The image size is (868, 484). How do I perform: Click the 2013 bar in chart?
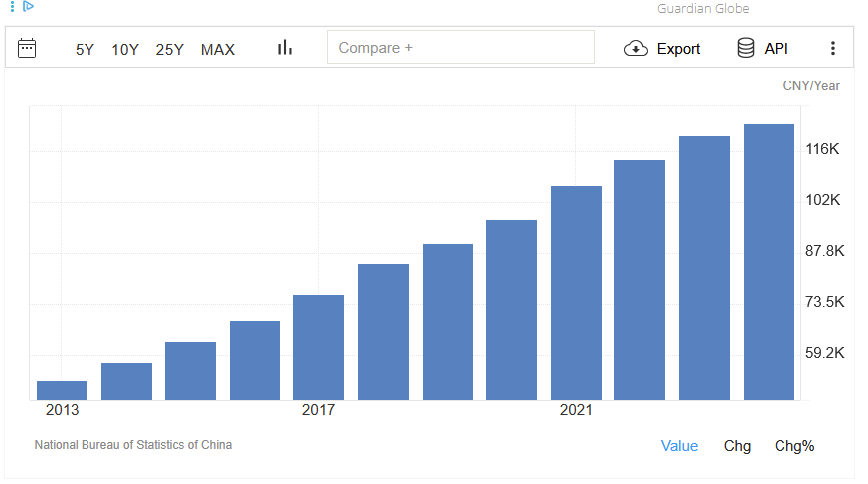[62, 390]
